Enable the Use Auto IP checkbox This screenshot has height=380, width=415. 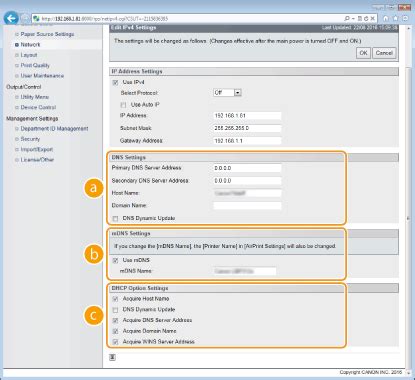tap(123, 105)
